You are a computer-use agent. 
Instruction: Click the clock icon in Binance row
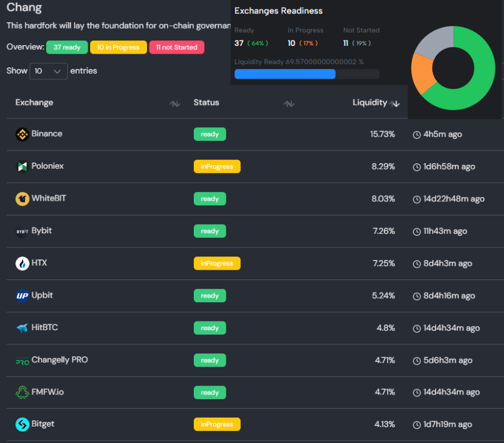417,135
